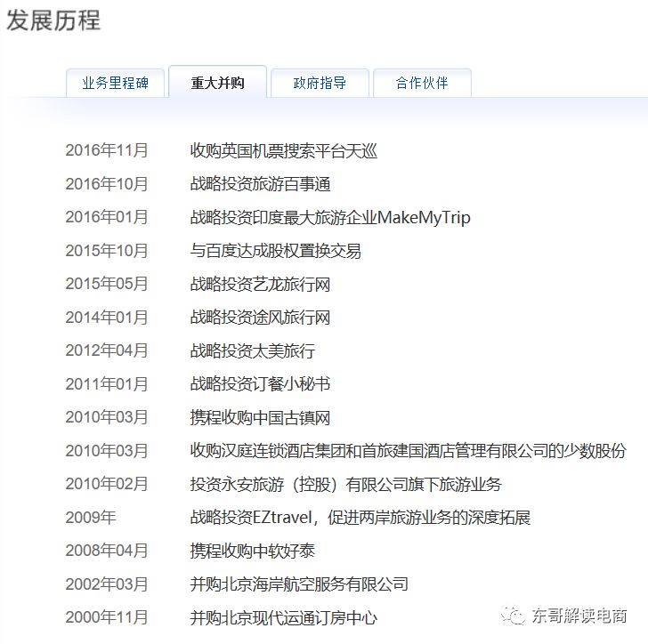Open the 政府指导 tab

click(x=320, y=83)
